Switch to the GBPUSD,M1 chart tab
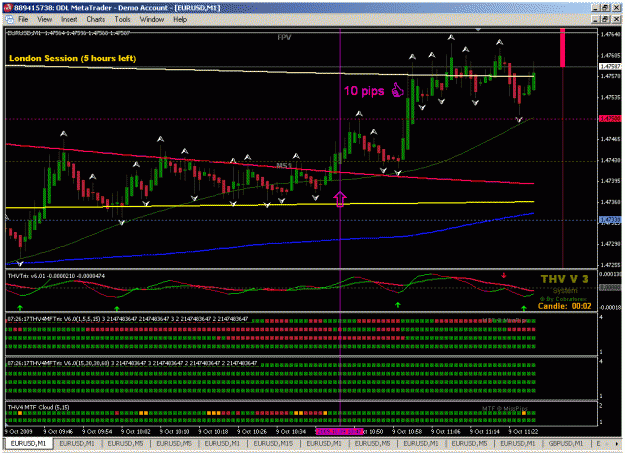Viewport: 625px width, 453px height. [x=566, y=443]
